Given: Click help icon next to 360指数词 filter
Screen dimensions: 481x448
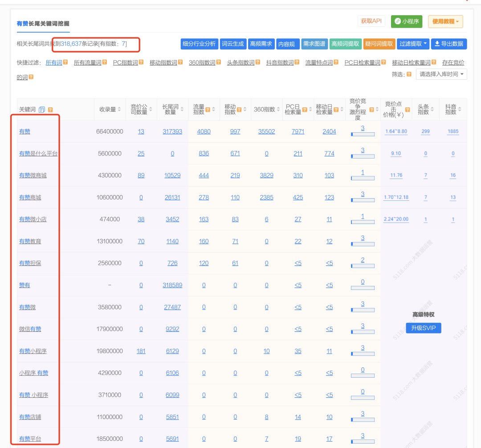Looking at the screenshot, I should [x=218, y=62].
